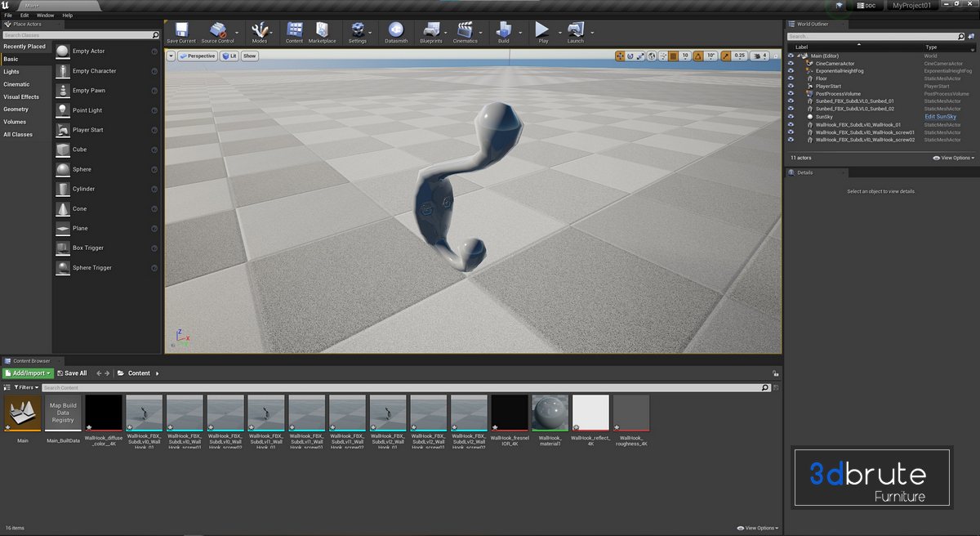980x536 pixels.
Task: Toggle rotation snapping triangle icon
Action: [x=698, y=56]
